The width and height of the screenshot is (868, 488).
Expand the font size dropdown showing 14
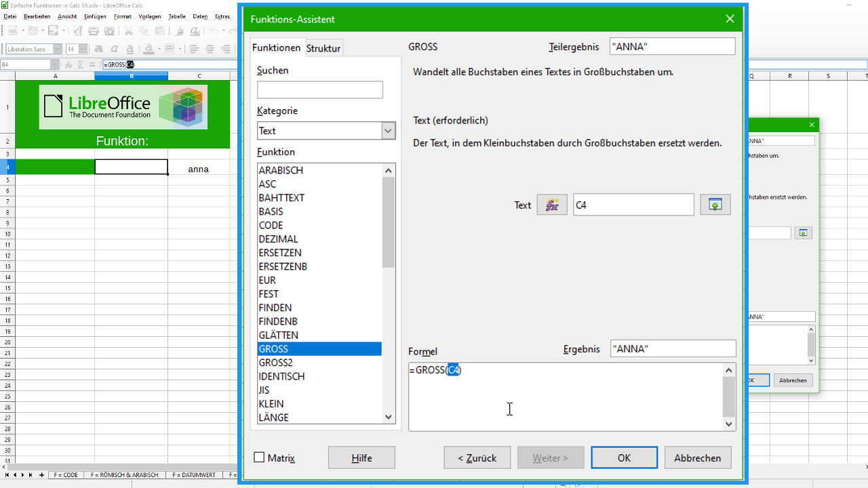[x=82, y=47]
